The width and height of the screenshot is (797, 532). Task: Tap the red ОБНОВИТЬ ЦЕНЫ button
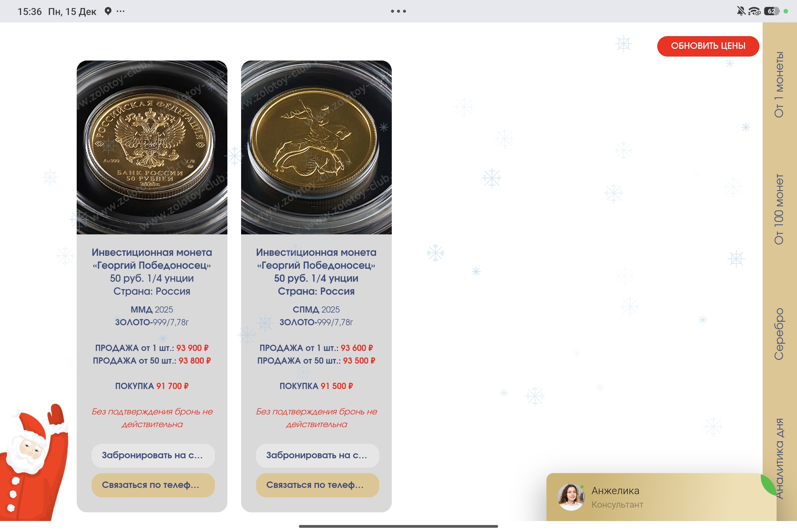(708, 46)
